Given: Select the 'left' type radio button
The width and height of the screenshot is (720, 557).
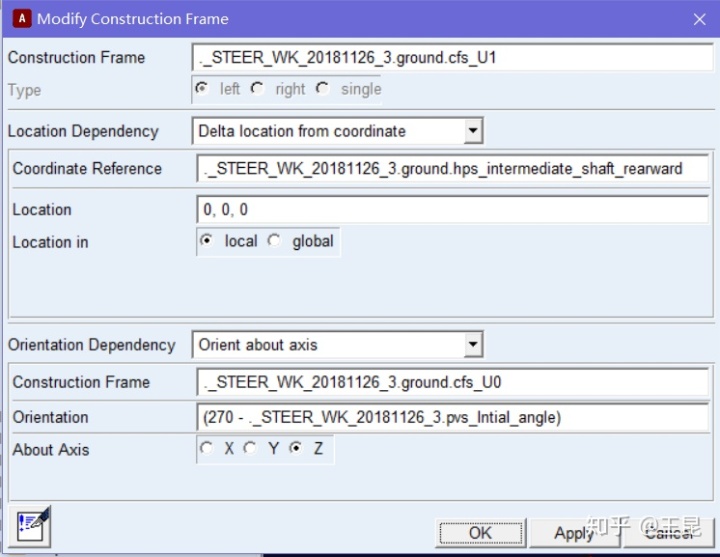Looking at the screenshot, I should 202,88.
